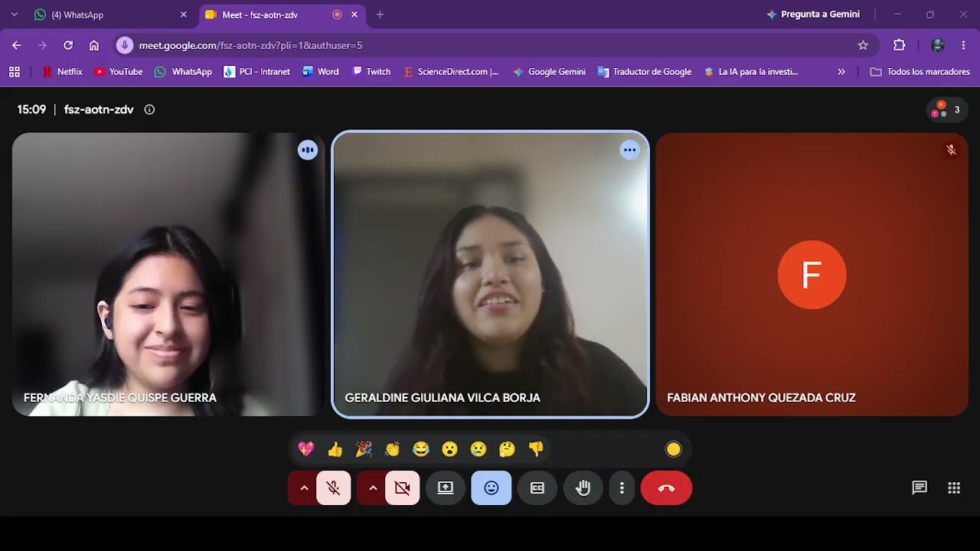Send the clapping hands reaction
The image size is (980, 551).
392,449
